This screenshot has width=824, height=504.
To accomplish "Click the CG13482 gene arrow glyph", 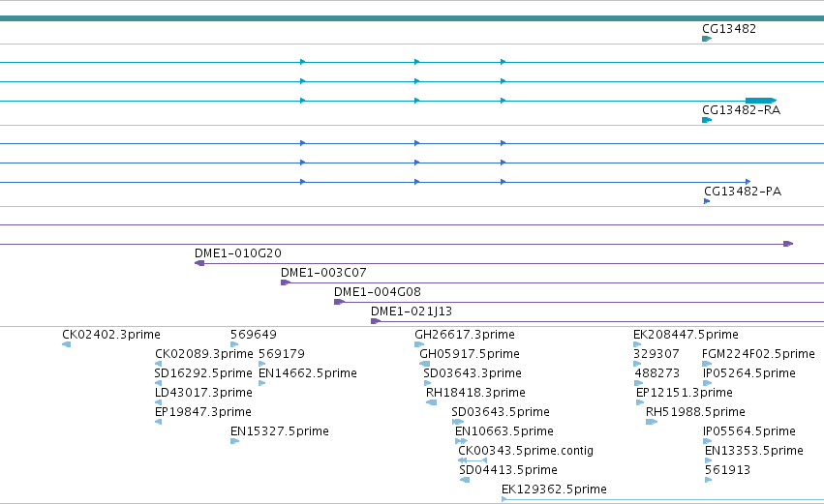I will (707, 39).
